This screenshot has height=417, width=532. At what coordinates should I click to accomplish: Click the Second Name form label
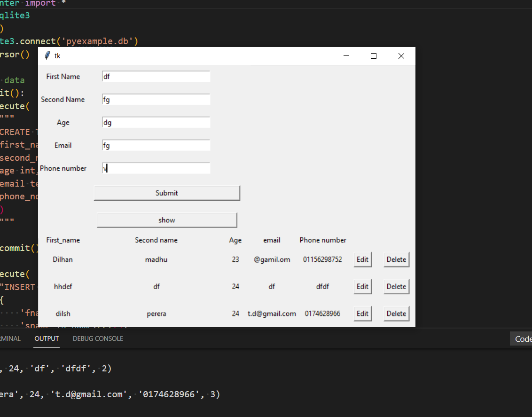pyautogui.click(x=63, y=99)
